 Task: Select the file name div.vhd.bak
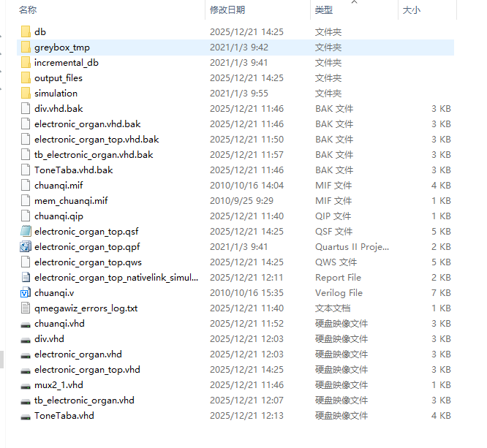click(58, 109)
